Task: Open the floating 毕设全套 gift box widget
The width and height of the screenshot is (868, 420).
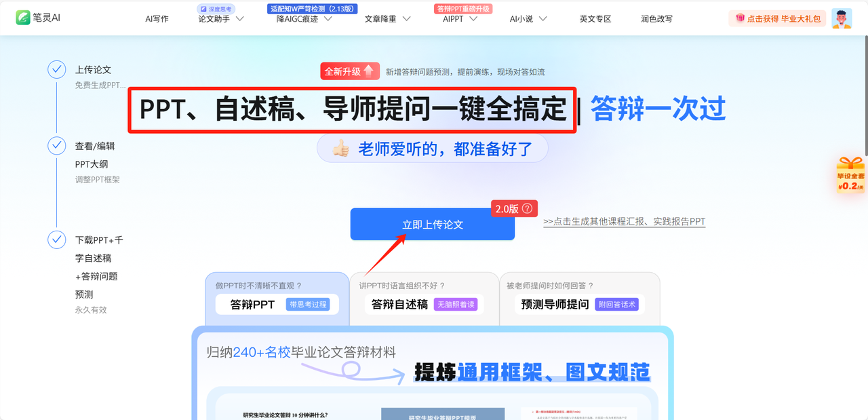Action: click(x=850, y=176)
